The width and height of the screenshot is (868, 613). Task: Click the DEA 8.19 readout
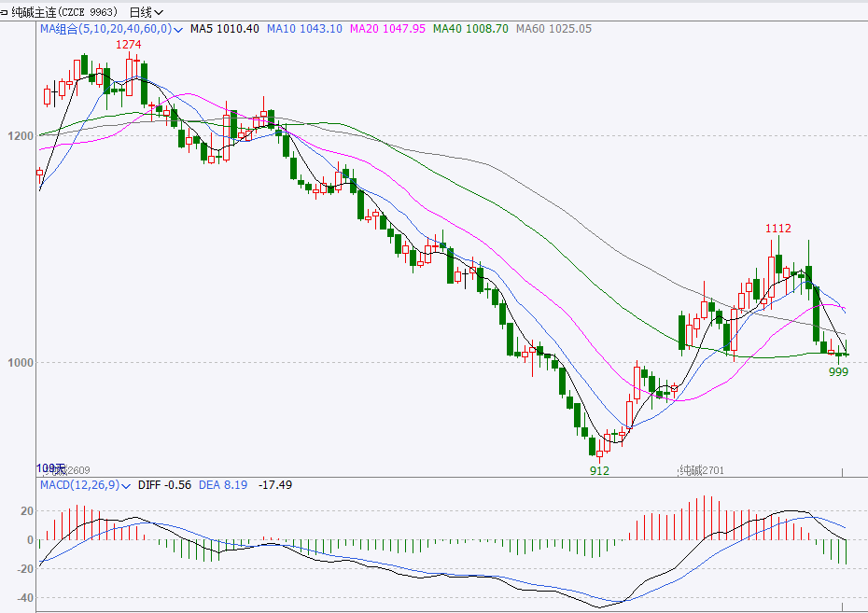[223, 485]
